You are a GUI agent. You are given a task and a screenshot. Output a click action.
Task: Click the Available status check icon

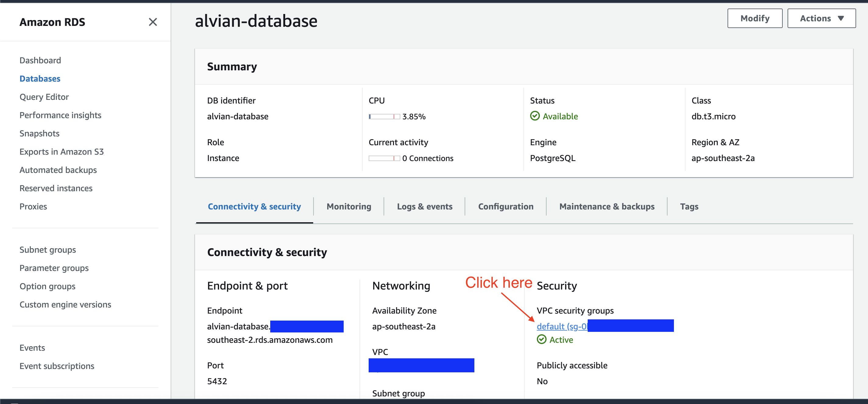click(x=535, y=116)
